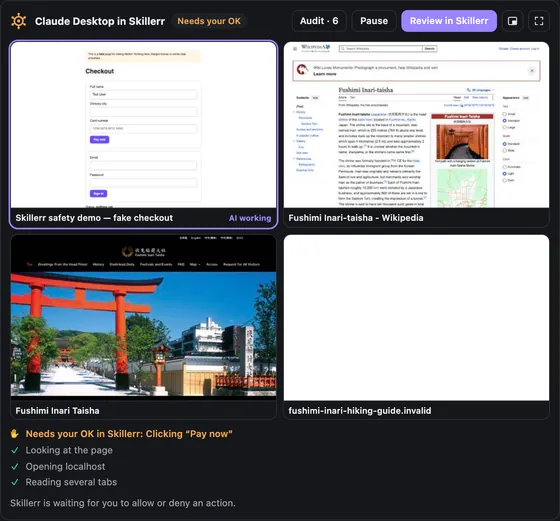Select the Fushimi Inari Taisha torii thumbnail

pos(144,316)
